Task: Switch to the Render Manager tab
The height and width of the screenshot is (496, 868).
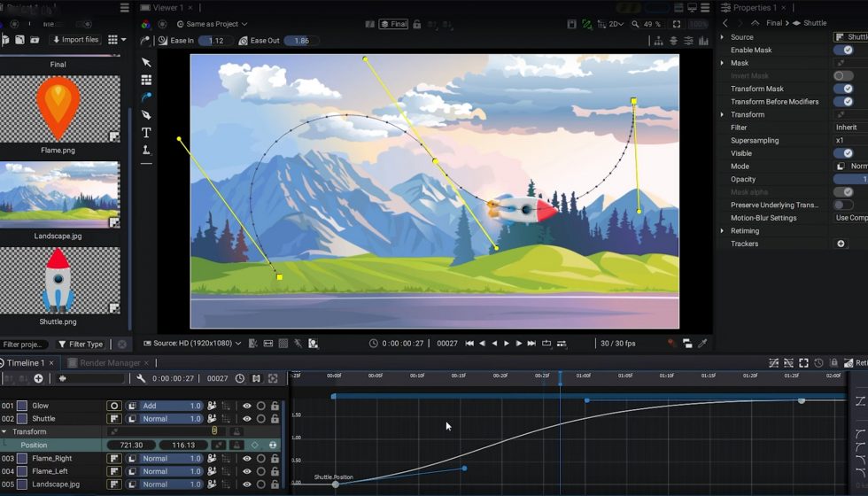Action: (110, 363)
